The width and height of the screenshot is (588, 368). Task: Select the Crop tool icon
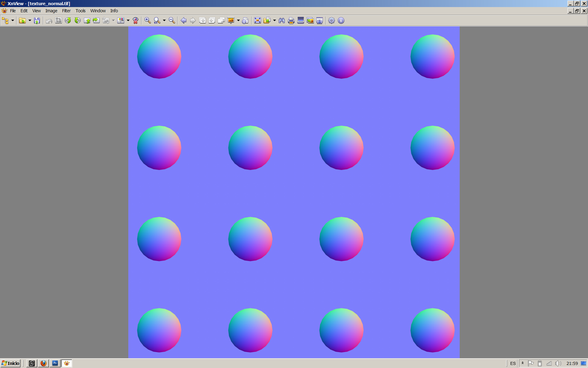click(x=58, y=21)
